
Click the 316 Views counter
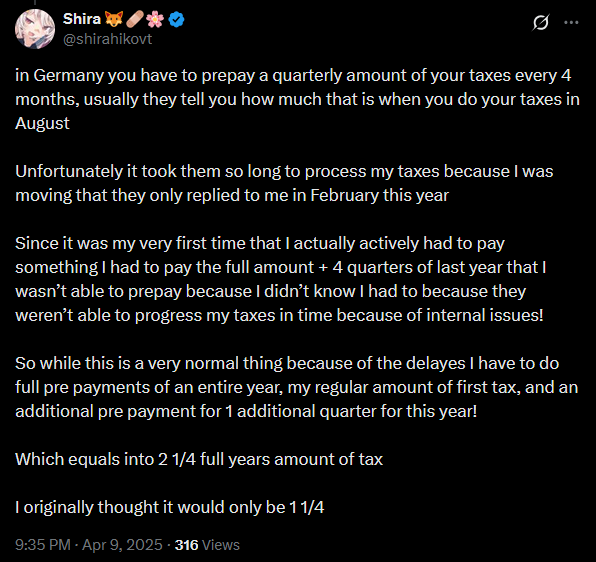pos(207,545)
